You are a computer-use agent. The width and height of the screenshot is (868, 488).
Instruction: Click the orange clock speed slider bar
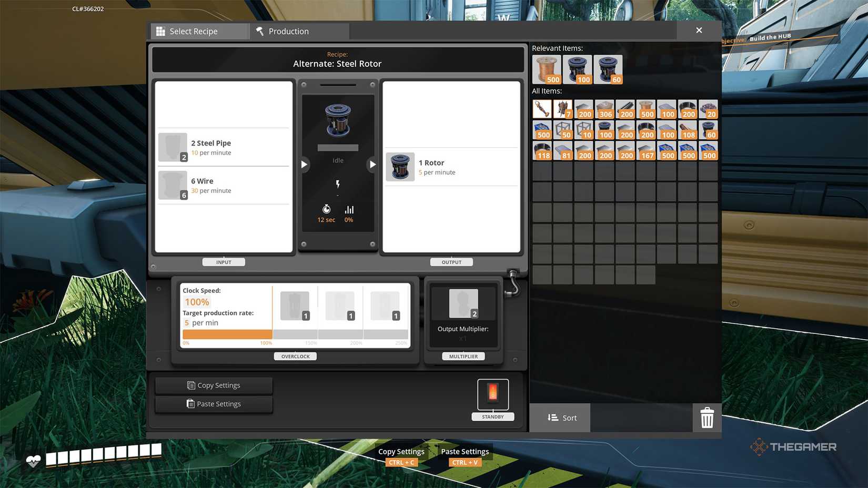[227, 334]
